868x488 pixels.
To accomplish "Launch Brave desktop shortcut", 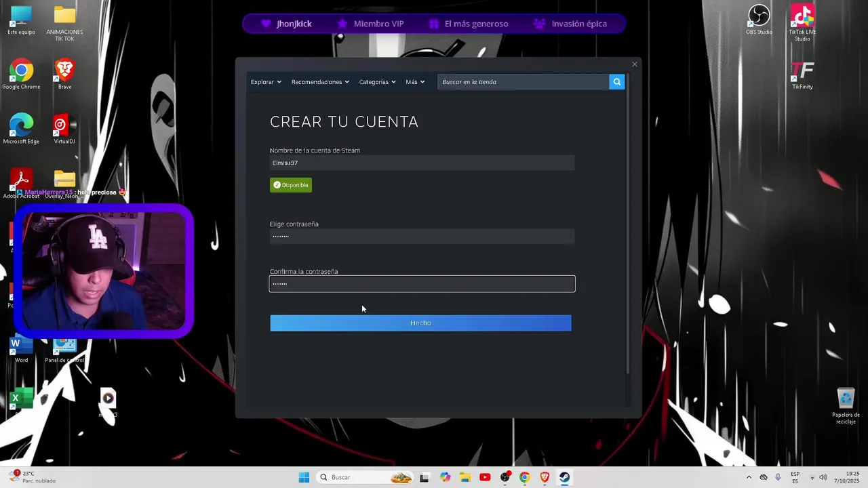I will tap(64, 74).
